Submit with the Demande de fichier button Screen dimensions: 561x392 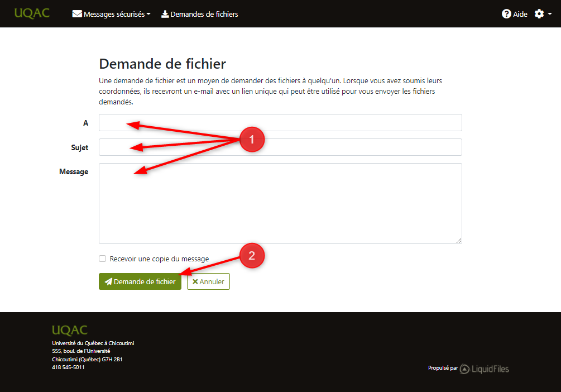pos(140,282)
